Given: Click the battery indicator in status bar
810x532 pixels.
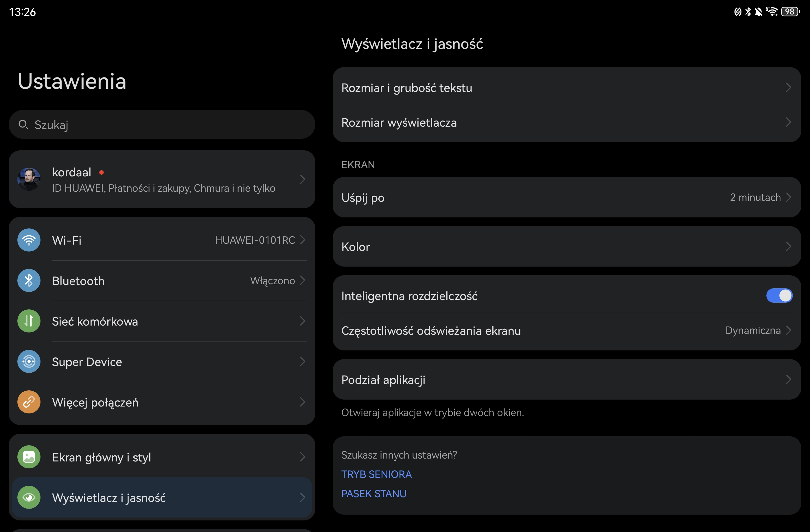Looking at the screenshot, I should pos(790,12).
